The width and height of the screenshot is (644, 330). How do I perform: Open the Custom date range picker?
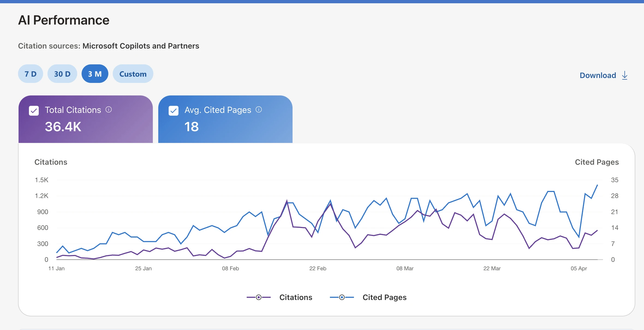(x=133, y=74)
